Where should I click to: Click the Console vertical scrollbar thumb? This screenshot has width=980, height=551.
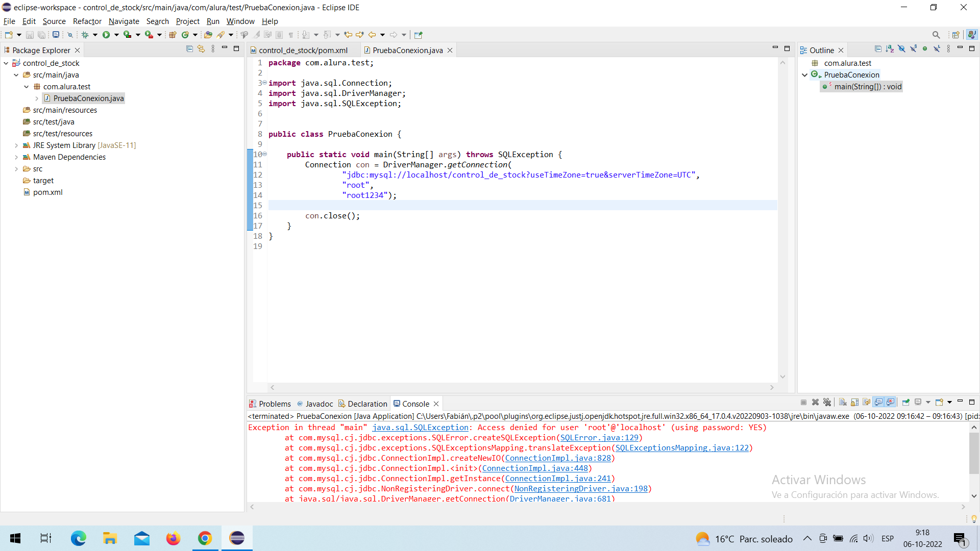974,454
